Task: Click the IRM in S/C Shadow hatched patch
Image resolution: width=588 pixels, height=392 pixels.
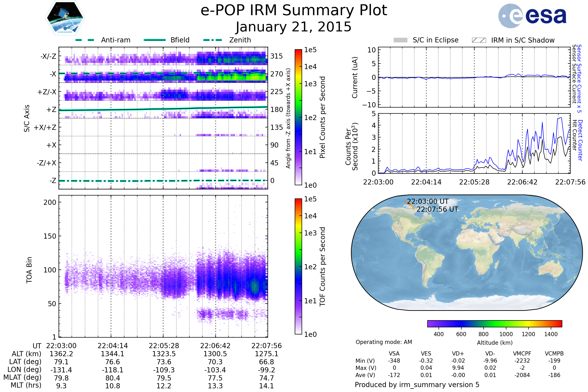Action: (x=479, y=40)
